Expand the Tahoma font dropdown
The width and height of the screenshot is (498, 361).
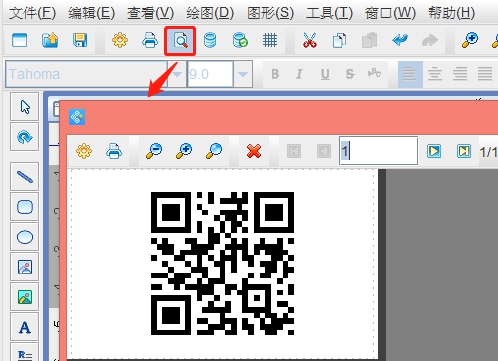click(x=177, y=74)
